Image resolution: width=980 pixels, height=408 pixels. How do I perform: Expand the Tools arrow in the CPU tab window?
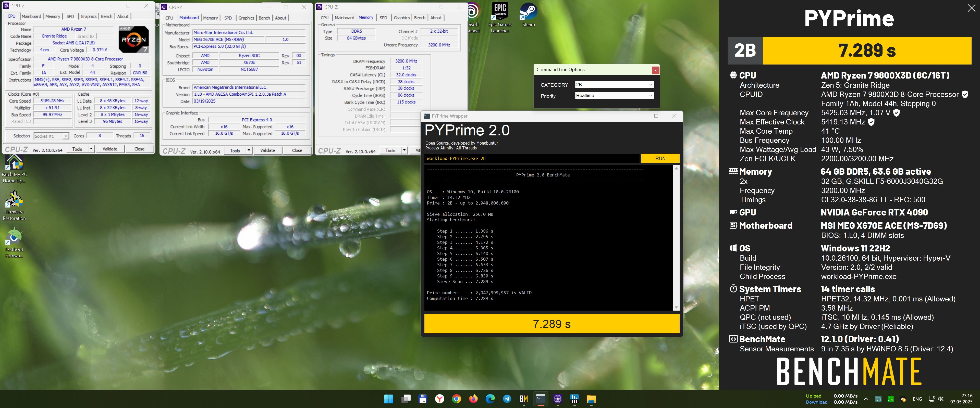pos(91,149)
